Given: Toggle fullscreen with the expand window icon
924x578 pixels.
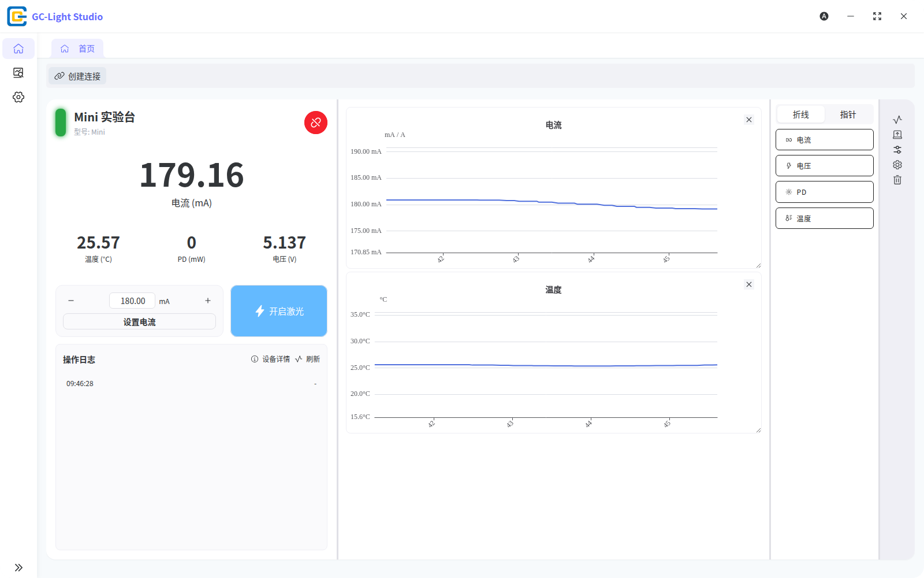Looking at the screenshot, I should pos(877,16).
